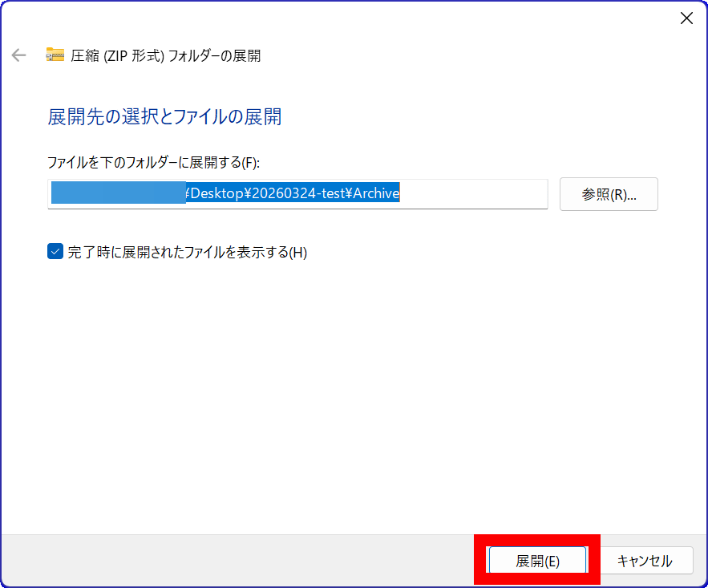
Task: Click the gray footer bar left of 展開(E)
Action: (x=241, y=561)
